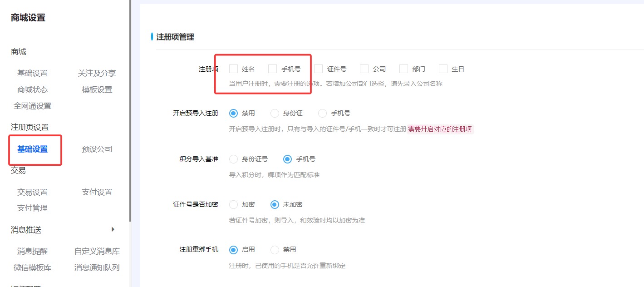Viewport: 644px width, 287px height.
Task: Check the 证件号 registration checkbox
Action: click(319, 69)
